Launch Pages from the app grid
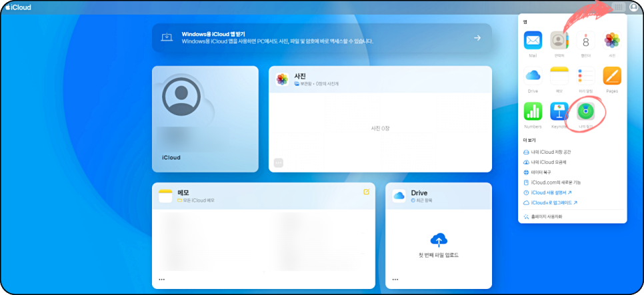 pyautogui.click(x=612, y=75)
